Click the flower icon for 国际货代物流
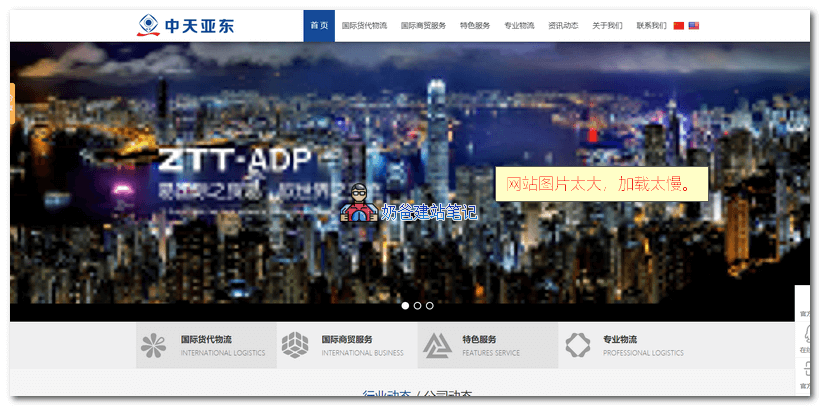This screenshot has width=821, height=407. pyautogui.click(x=153, y=346)
